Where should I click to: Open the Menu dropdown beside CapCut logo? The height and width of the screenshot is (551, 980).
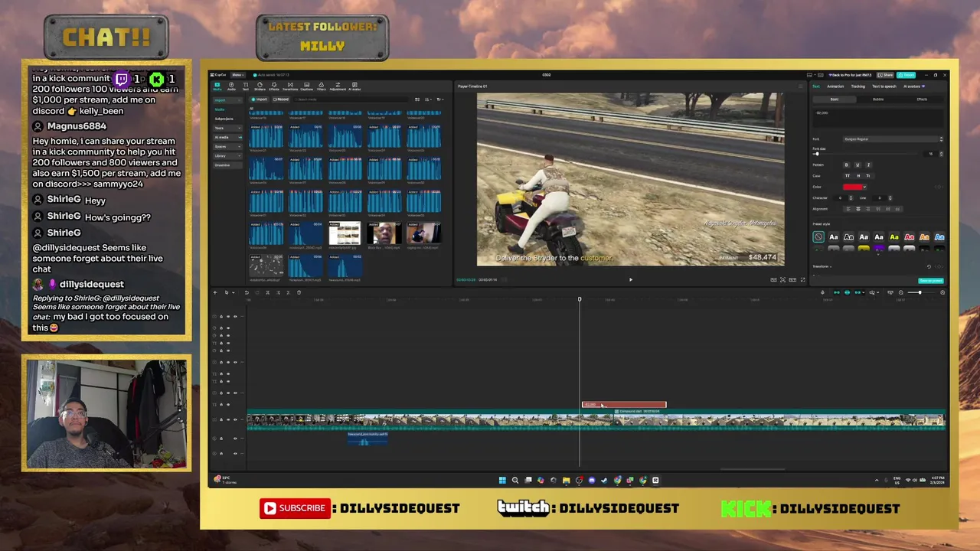(x=238, y=75)
